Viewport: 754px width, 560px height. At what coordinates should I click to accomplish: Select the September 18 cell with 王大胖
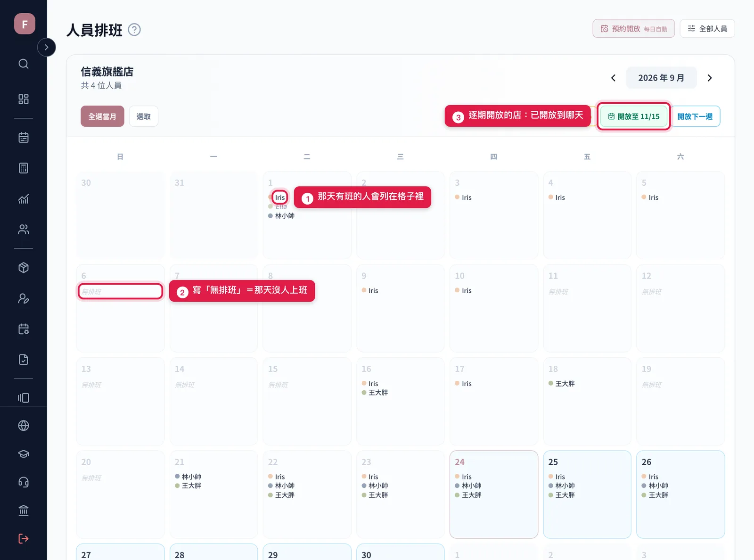pyautogui.click(x=587, y=401)
